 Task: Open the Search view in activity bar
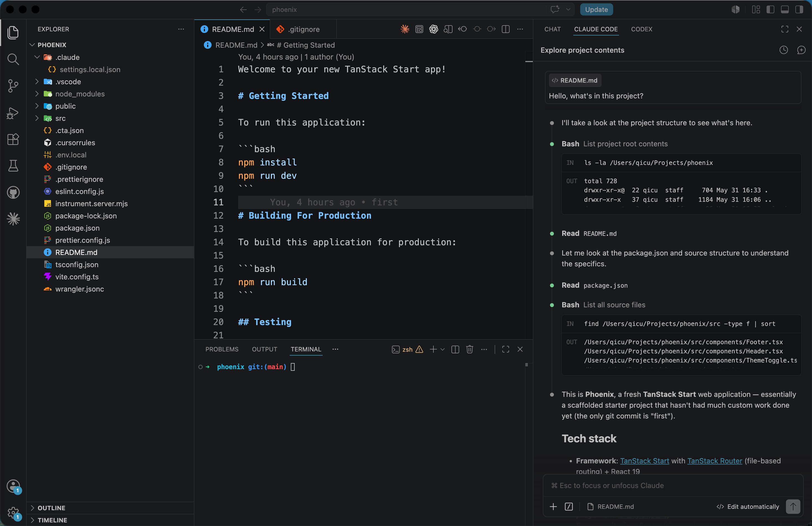click(13, 59)
